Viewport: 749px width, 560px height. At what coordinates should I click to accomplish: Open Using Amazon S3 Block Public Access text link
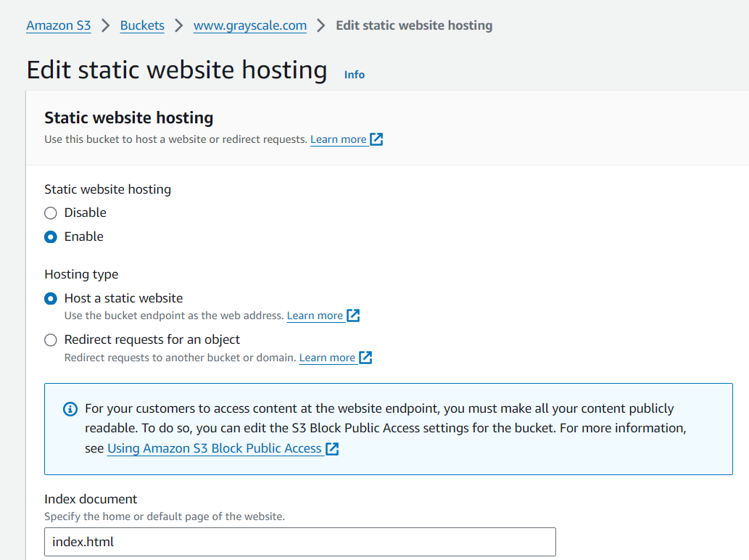214,448
